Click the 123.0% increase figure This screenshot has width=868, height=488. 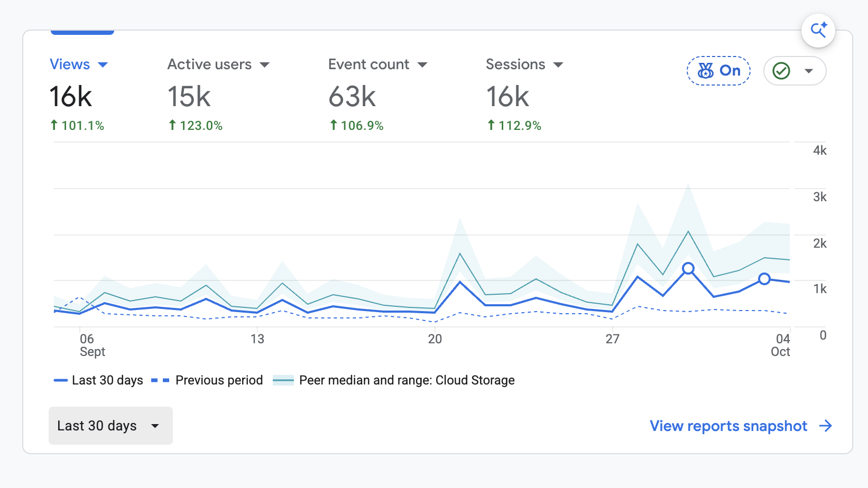point(196,126)
